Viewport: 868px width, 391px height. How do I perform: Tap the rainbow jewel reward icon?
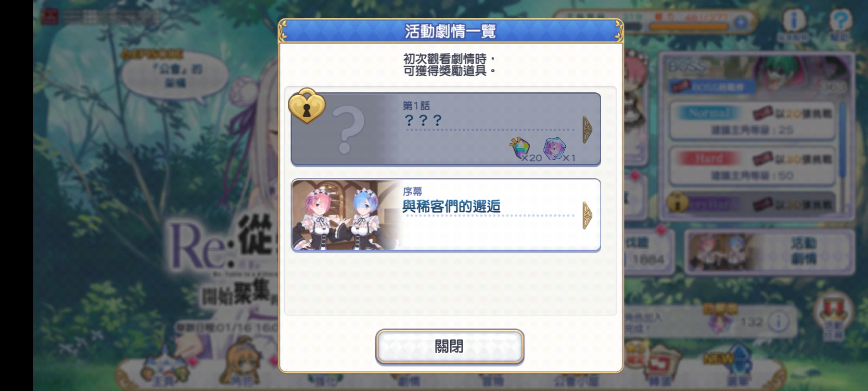(520, 148)
